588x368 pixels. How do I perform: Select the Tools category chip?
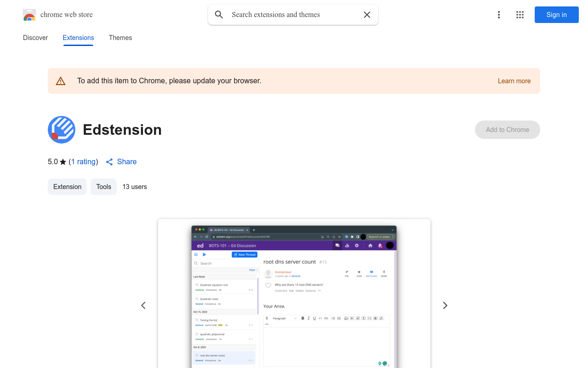point(104,187)
